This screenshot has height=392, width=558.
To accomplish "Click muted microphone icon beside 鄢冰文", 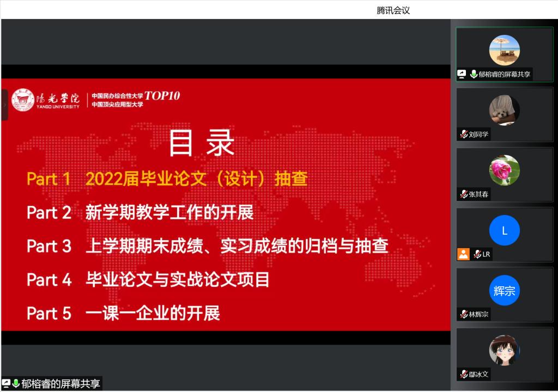I will point(464,374).
